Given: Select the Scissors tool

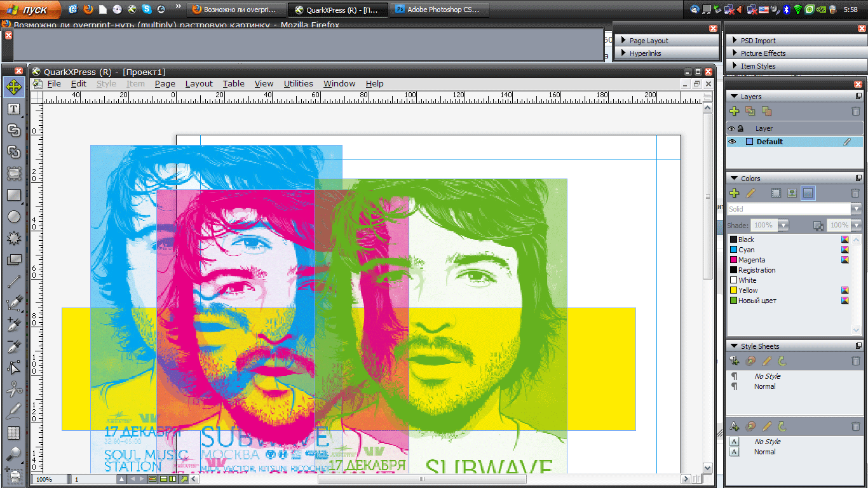Looking at the screenshot, I should click(13, 390).
